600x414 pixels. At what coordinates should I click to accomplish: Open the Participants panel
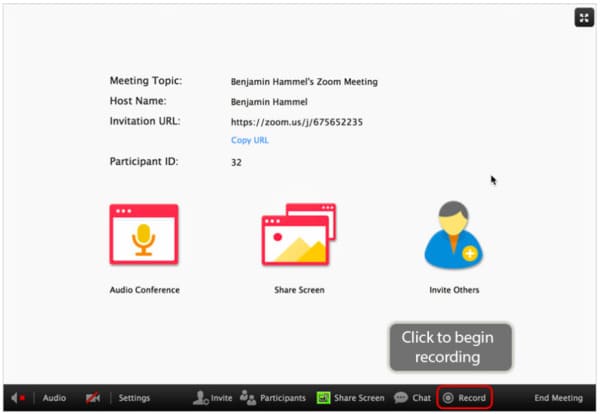[x=273, y=398]
